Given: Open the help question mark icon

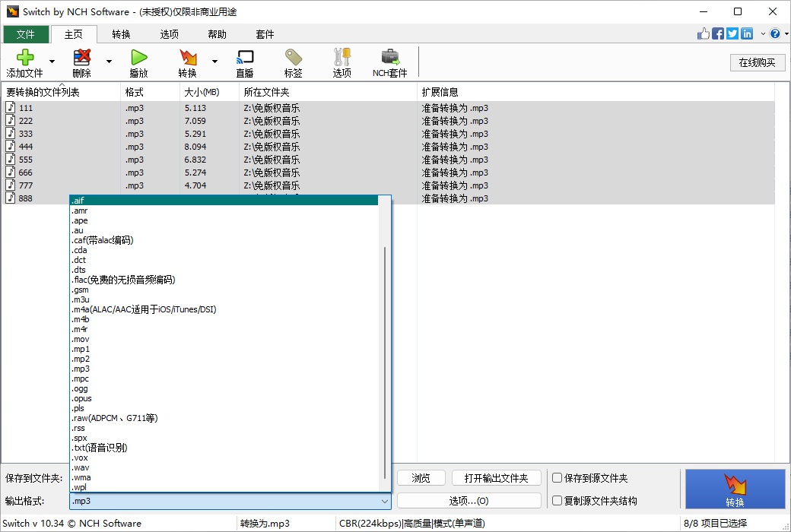Looking at the screenshot, I should [775, 33].
